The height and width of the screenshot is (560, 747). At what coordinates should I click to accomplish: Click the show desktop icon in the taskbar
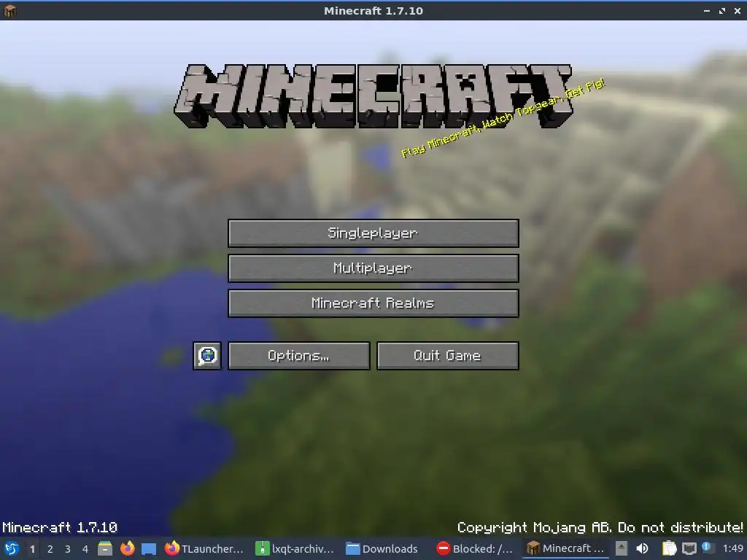coord(149,548)
